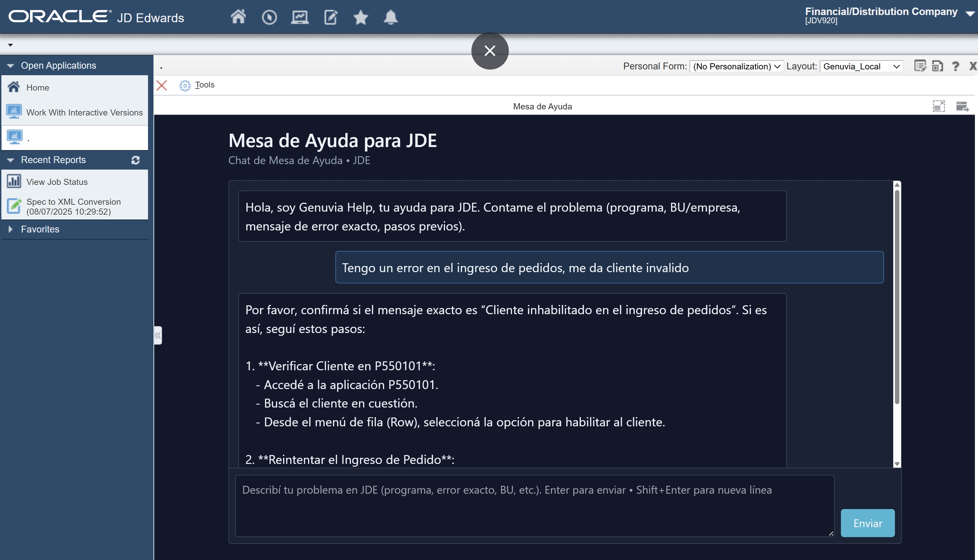
Task: Click the Tools menu link
Action: [x=205, y=85]
